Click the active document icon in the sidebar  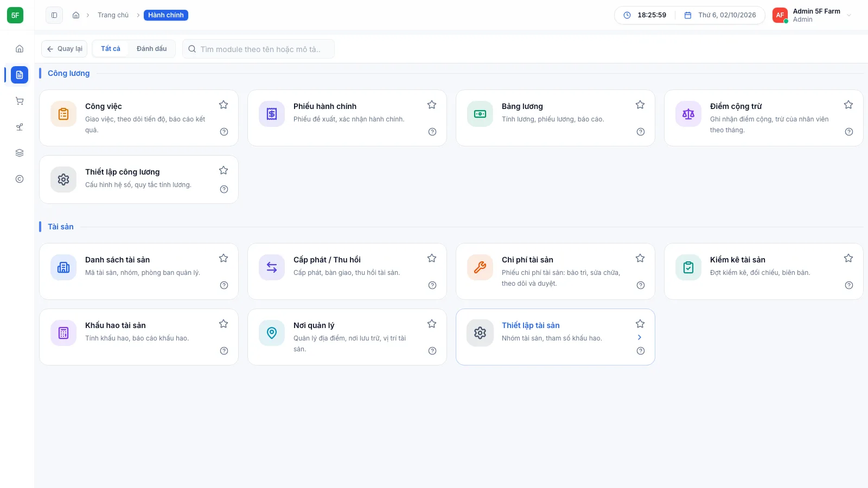click(x=20, y=75)
